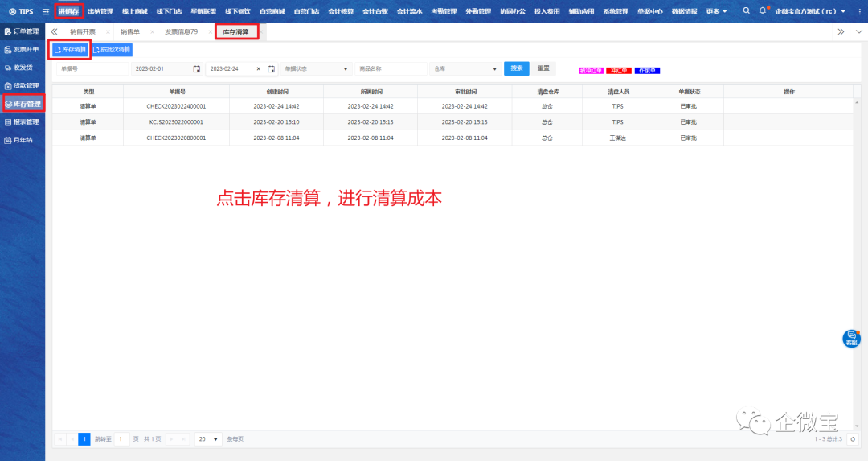The image size is (868, 461).
Task: Open the calendar picker for start date 2023-02-01
Action: coord(196,69)
